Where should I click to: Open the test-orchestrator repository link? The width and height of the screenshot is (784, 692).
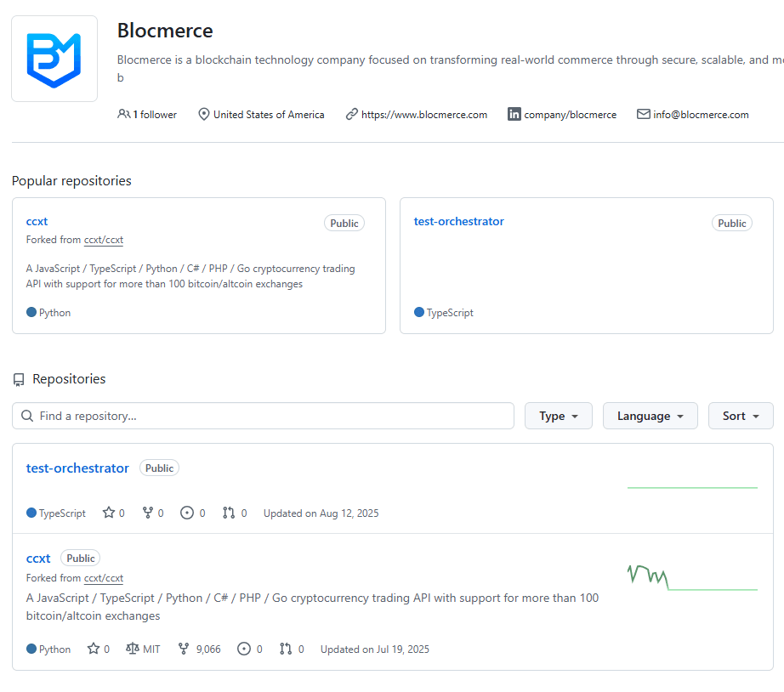pyautogui.click(x=77, y=468)
